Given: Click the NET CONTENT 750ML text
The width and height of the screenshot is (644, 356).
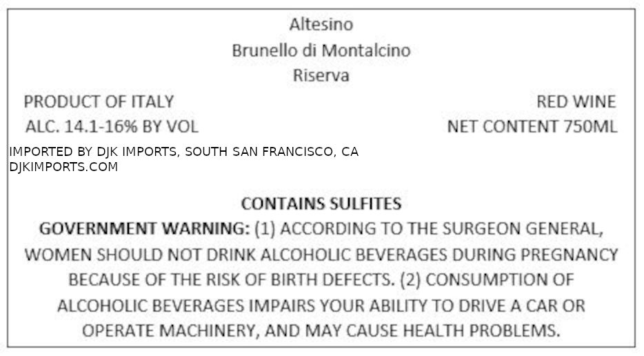Looking at the screenshot, I should tap(532, 126).
